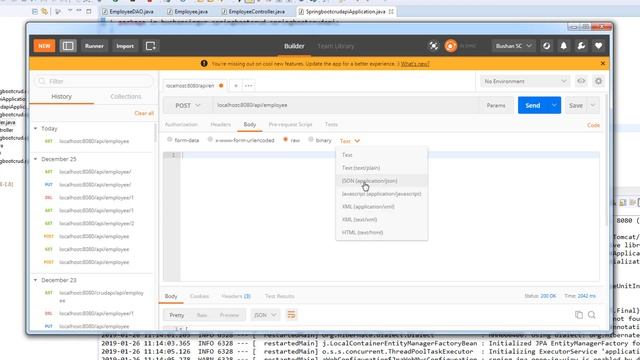Image resolution: width=640 pixels, height=360 pixels.
Task: Copy response with the copy icon
Action: (578, 315)
